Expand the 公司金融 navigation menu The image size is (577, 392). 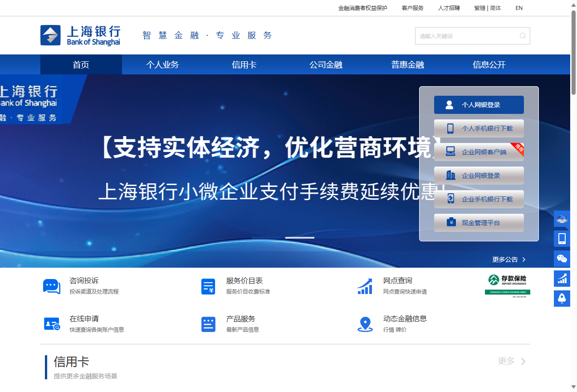pyautogui.click(x=326, y=65)
